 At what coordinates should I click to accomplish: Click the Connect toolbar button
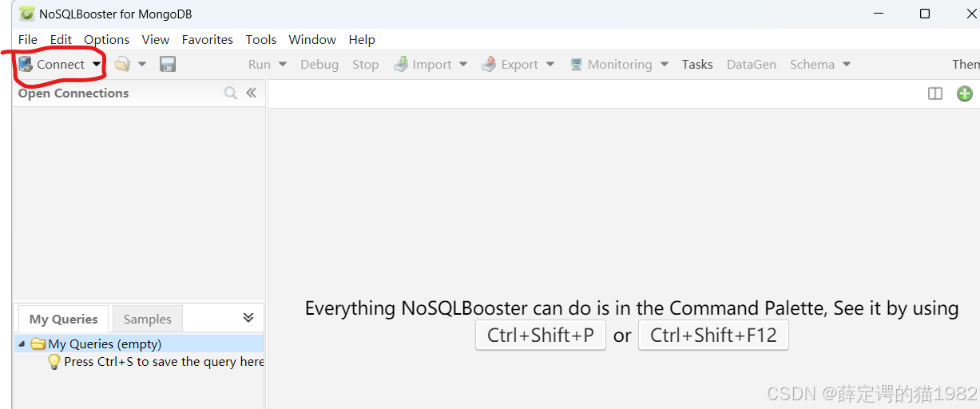click(x=52, y=64)
